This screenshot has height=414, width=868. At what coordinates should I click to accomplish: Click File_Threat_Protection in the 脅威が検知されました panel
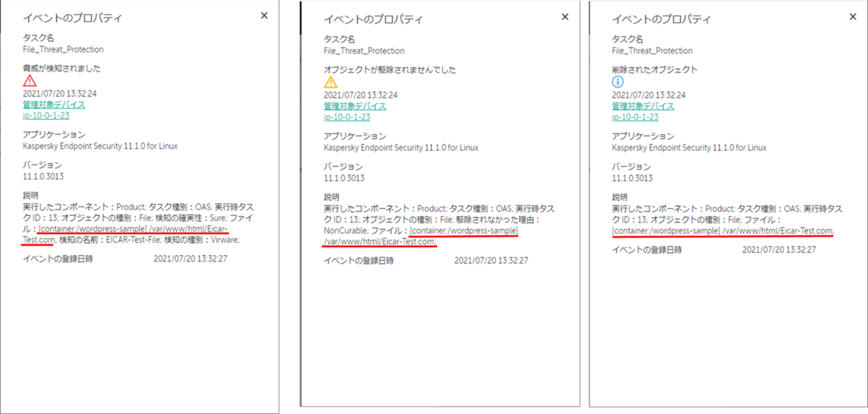tap(63, 49)
